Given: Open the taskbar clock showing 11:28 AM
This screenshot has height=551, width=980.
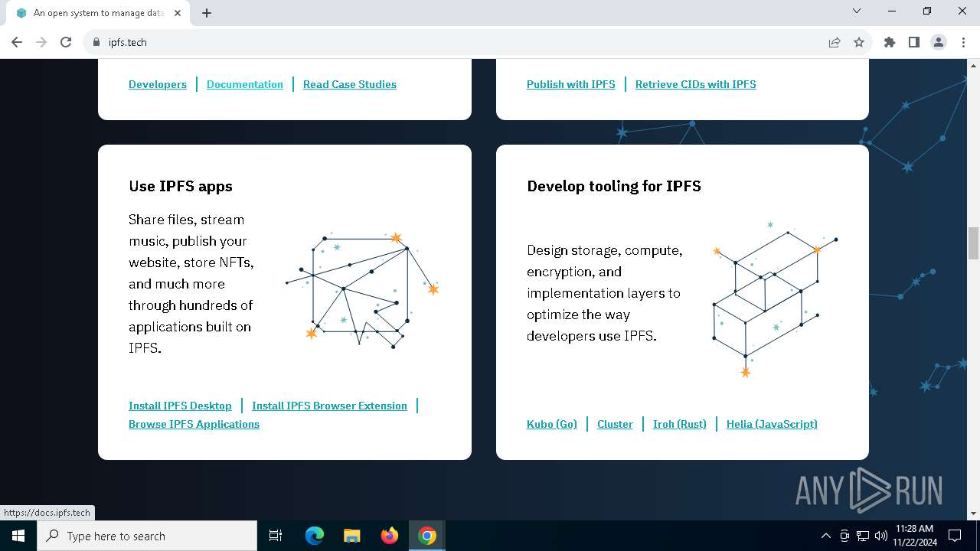Looking at the screenshot, I should click(x=915, y=536).
